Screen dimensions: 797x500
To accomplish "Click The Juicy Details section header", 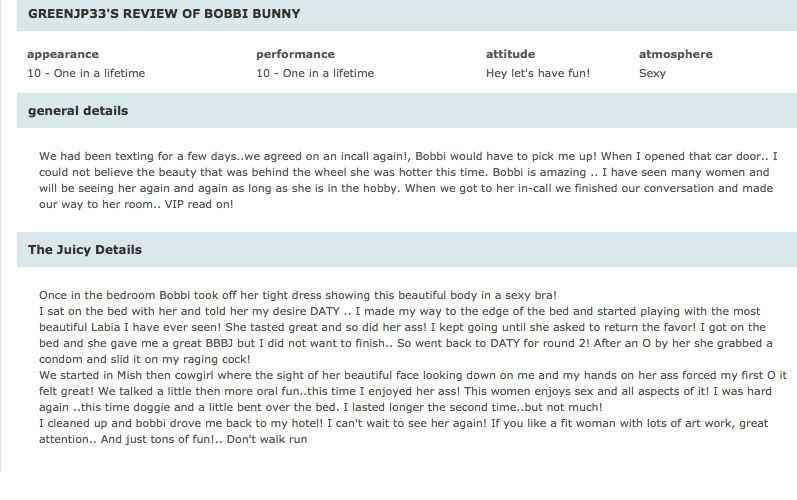I will tap(85, 249).
